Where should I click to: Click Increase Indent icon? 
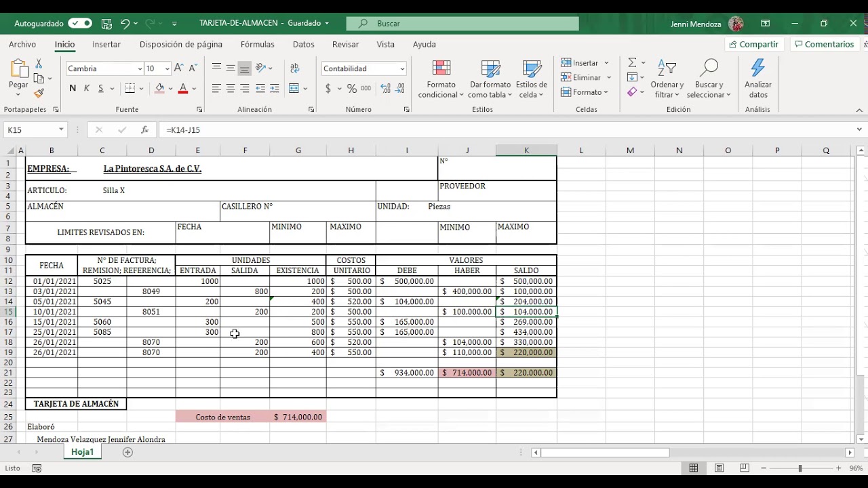tap(275, 89)
